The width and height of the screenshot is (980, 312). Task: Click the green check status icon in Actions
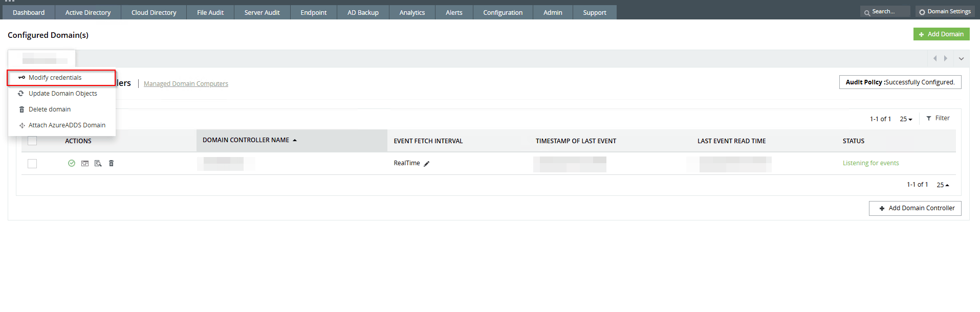point(72,163)
